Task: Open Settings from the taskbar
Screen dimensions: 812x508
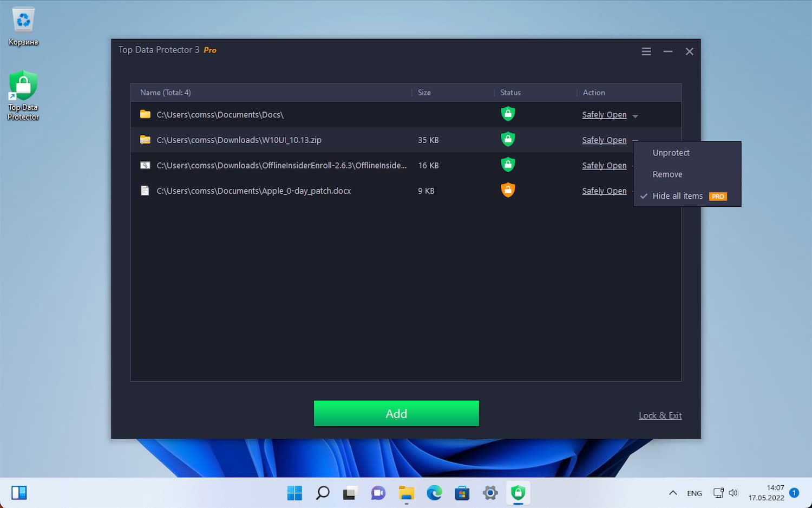Action: pyautogui.click(x=490, y=493)
